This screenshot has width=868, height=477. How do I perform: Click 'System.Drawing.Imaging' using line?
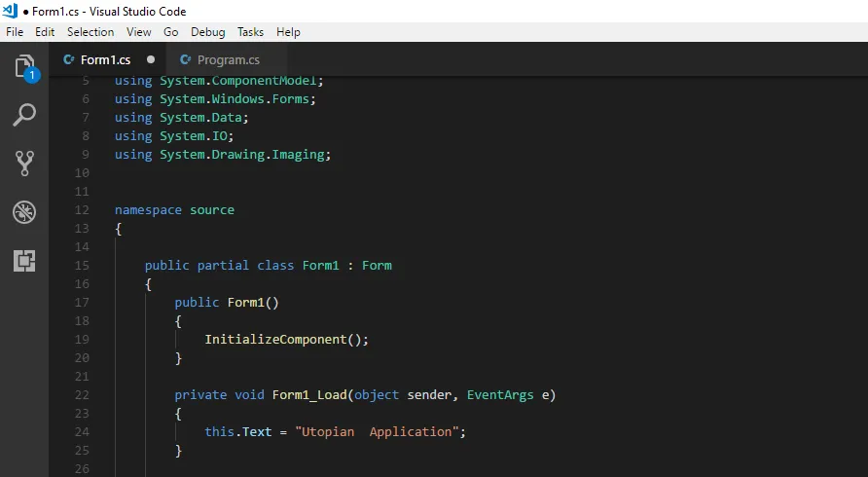tap(223, 155)
